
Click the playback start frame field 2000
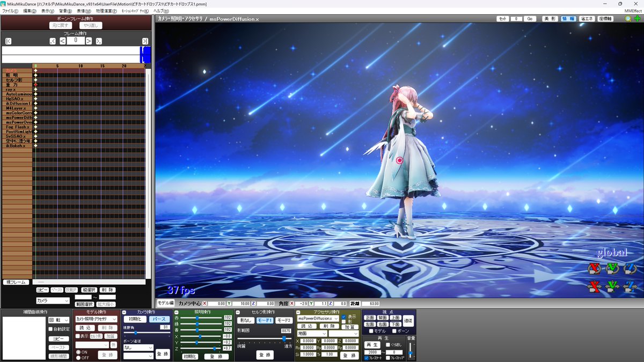pos(372,352)
